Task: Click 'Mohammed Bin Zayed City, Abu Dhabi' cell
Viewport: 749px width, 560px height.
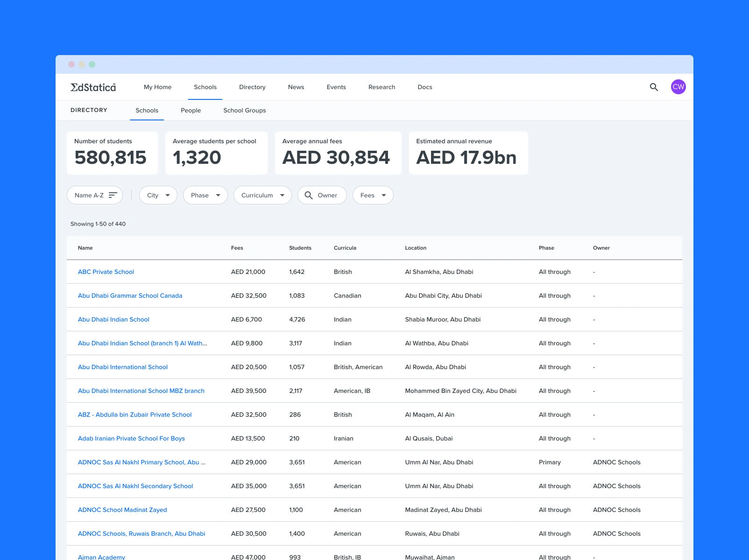Action: [x=460, y=391]
